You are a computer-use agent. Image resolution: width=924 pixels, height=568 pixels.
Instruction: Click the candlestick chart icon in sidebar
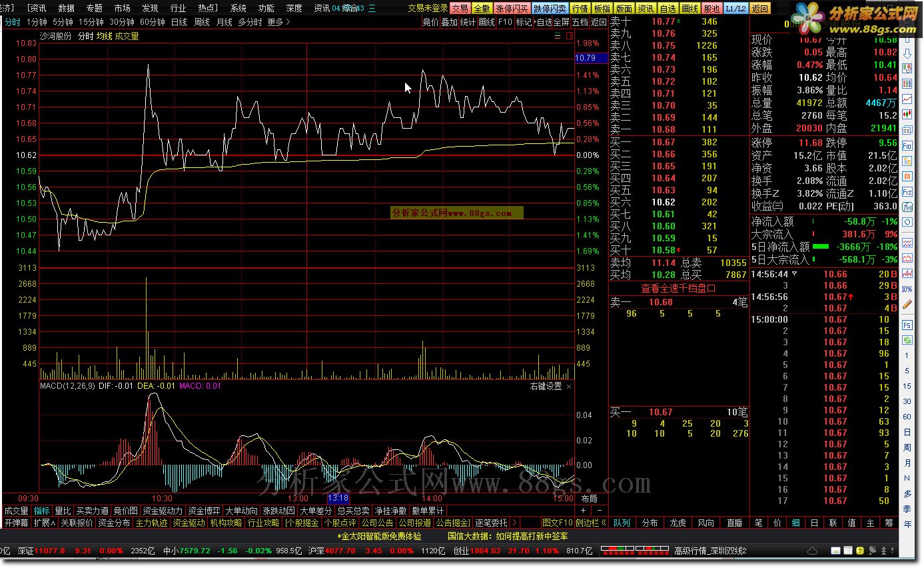(x=907, y=114)
